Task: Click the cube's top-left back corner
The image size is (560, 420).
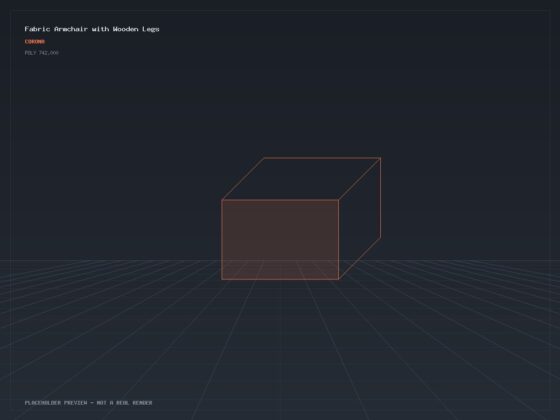Action: 264,158
